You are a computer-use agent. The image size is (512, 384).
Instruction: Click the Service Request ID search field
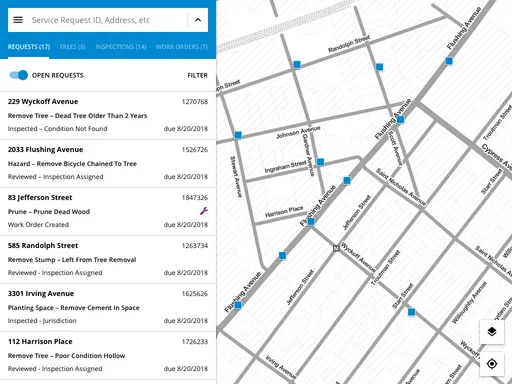click(x=107, y=20)
